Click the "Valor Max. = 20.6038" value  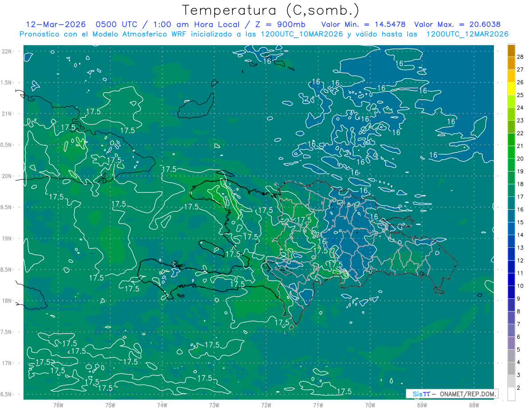458,24
